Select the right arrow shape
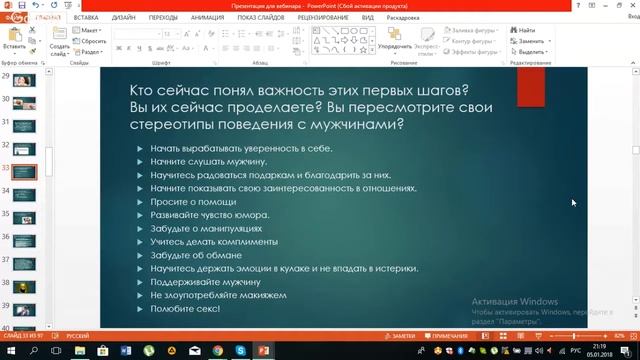This screenshot has height=360, width=640. pyautogui.click(x=345, y=40)
